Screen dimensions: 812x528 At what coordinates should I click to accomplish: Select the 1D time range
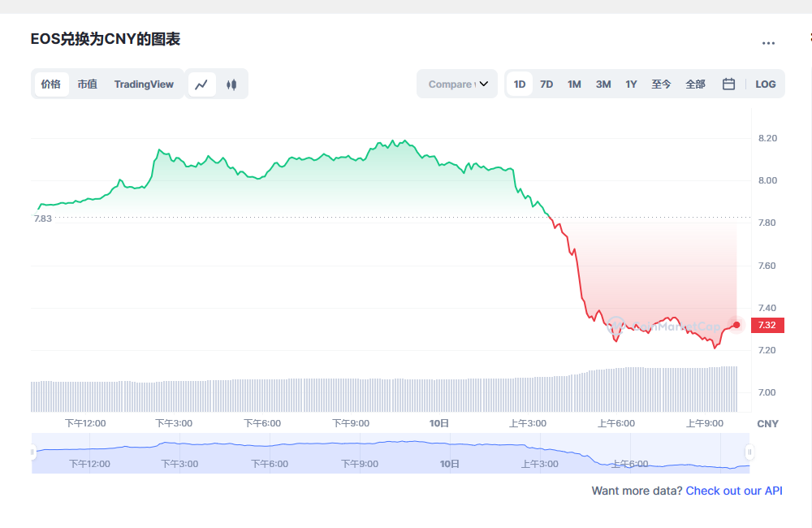click(519, 84)
